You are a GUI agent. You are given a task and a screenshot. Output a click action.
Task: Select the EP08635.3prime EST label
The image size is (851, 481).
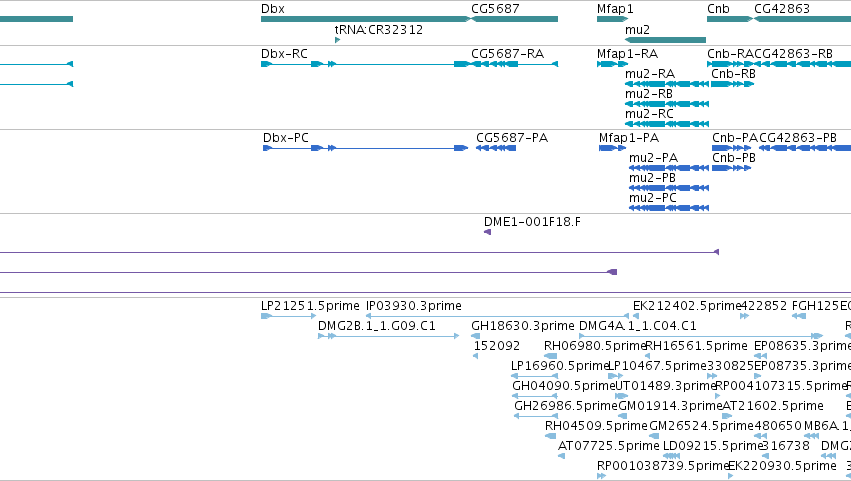(x=802, y=346)
